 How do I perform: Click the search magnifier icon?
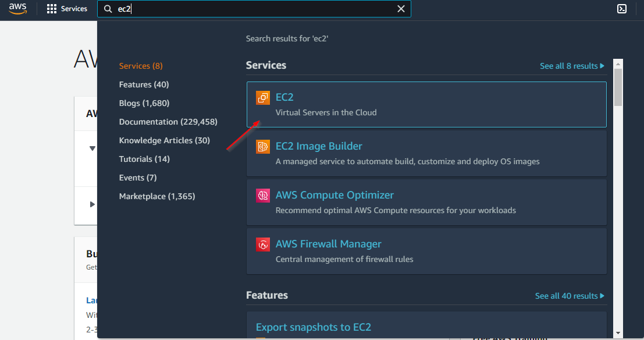(108, 9)
